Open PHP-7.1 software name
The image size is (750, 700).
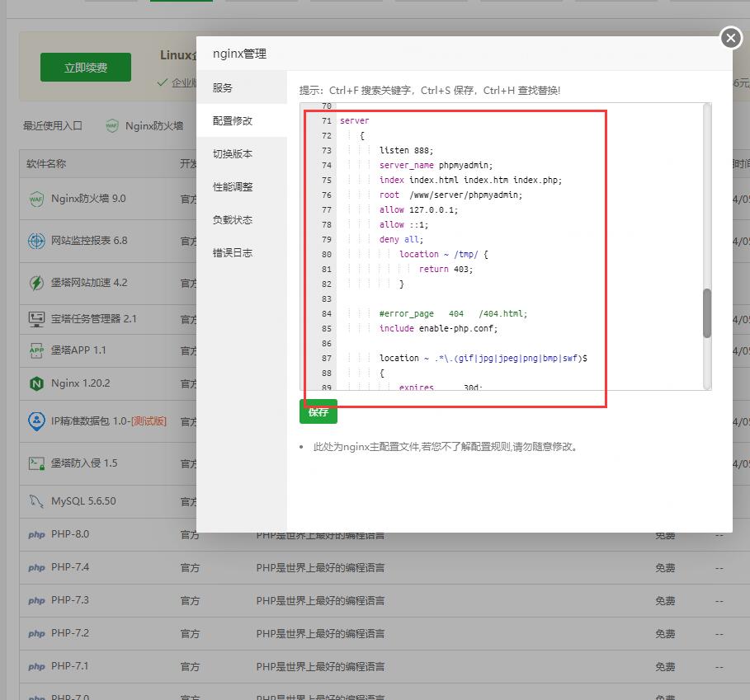coord(70,666)
